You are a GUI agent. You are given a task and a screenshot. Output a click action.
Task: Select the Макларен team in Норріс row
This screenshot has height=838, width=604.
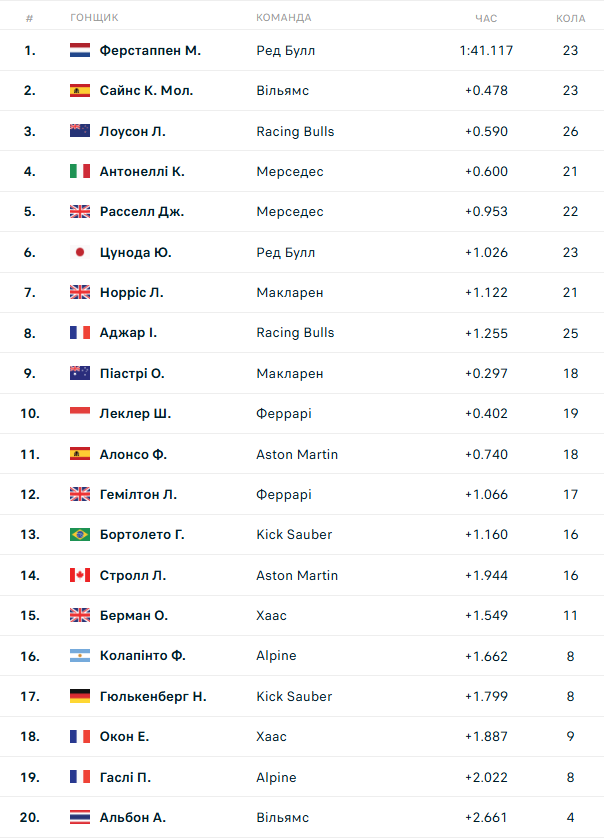coord(290,292)
